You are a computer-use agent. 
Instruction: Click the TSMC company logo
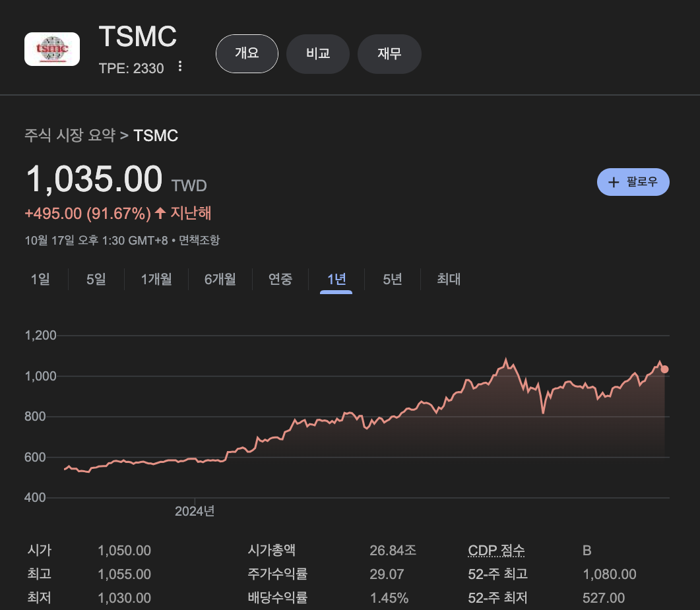point(51,49)
